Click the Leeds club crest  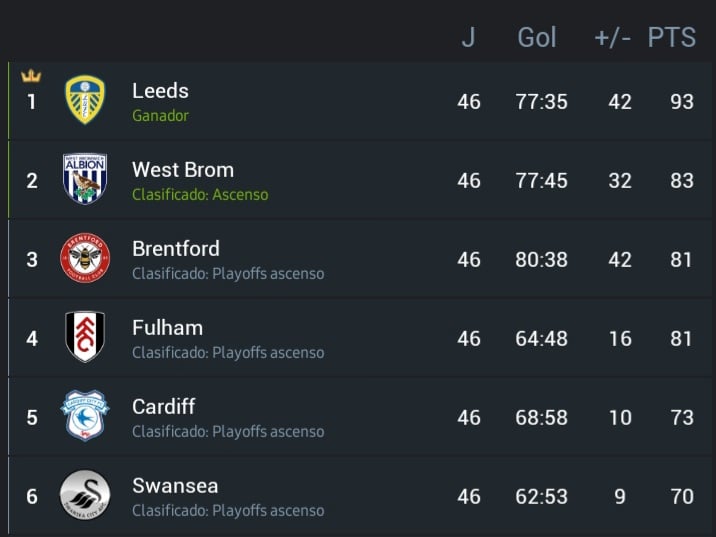pyautogui.click(x=85, y=101)
